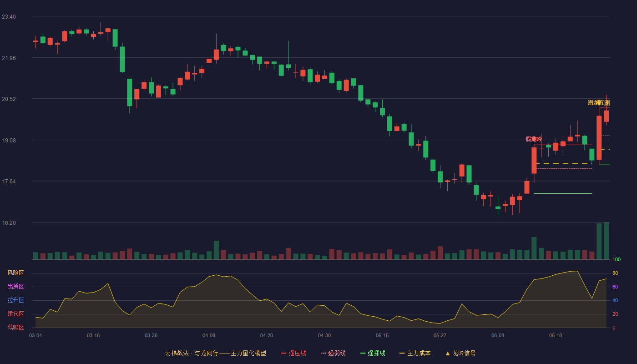Click the 21.96 price axis label
The width and height of the screenshot is (637, 364).
(9, 58)
